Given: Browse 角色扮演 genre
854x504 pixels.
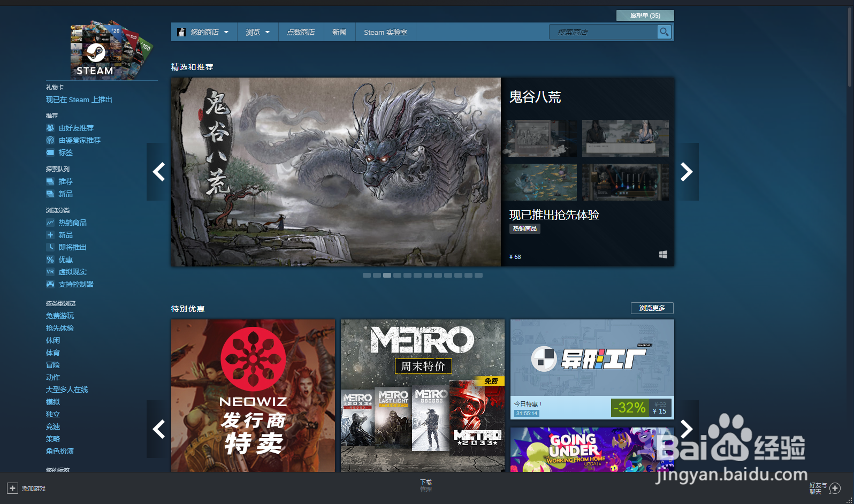Looking at the screenshot, I should point(60,451).
